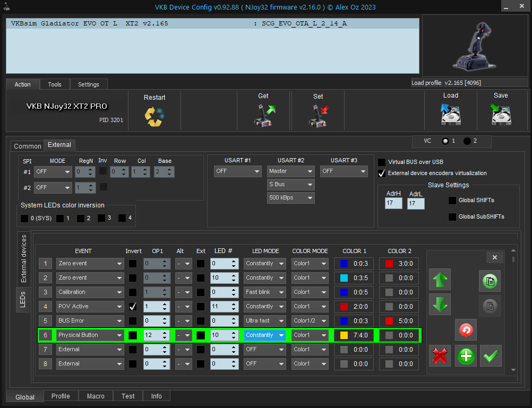
Task: Open the Tools tab
Action: (55, 84)
